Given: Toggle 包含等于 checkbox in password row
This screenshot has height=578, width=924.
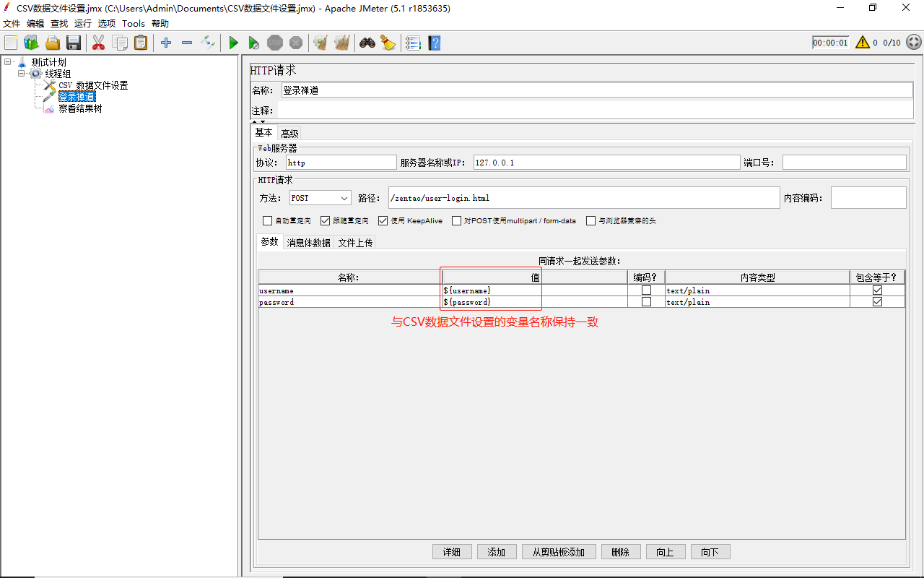Looking at the screenshot, I should click(x=877, y=302).
